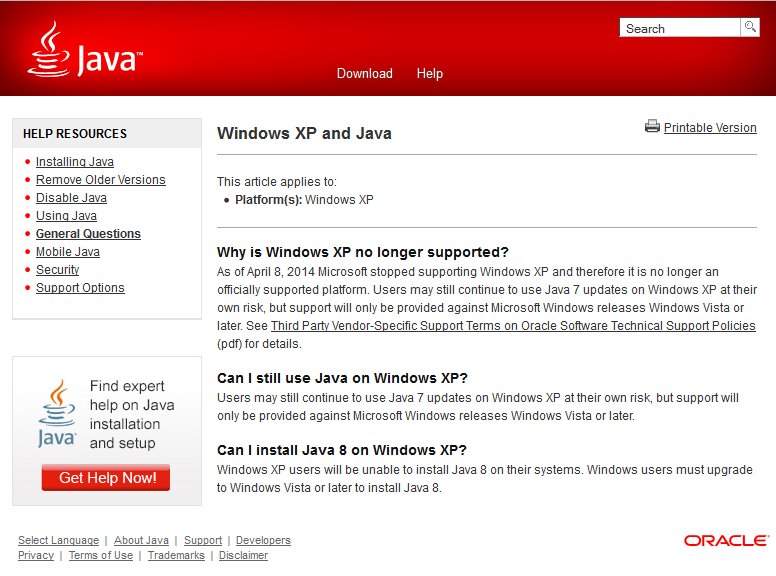
Task: Open Support Options link
Action: tap(80, 288)
